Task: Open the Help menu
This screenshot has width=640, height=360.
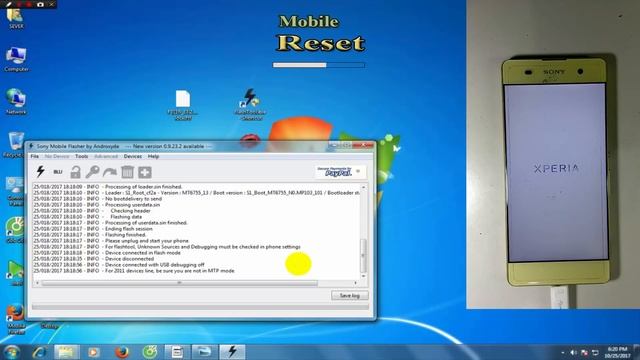Action: (153, 156)
